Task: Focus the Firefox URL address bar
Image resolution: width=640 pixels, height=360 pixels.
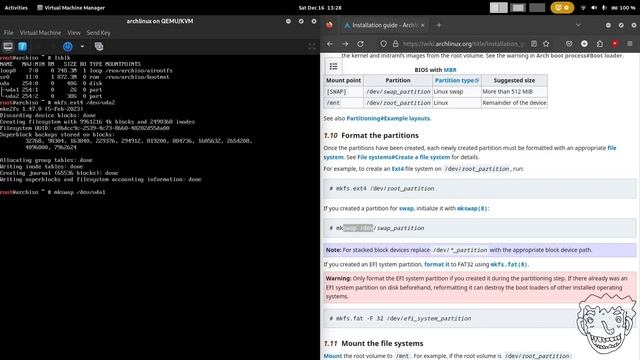Action: (463, 44)
